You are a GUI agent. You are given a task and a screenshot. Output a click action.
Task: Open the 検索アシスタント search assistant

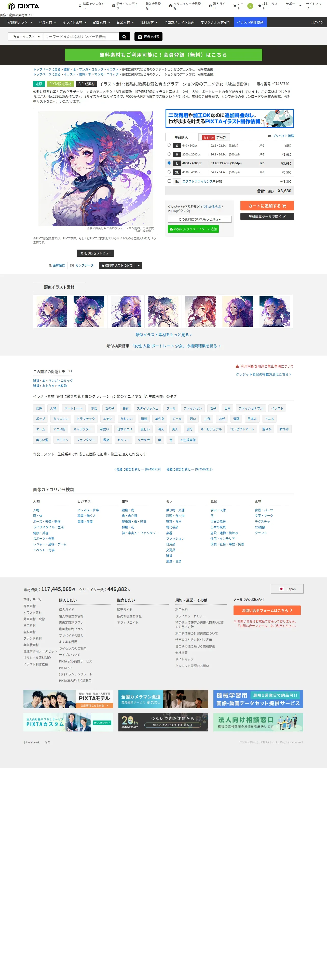tap(92, 6)
